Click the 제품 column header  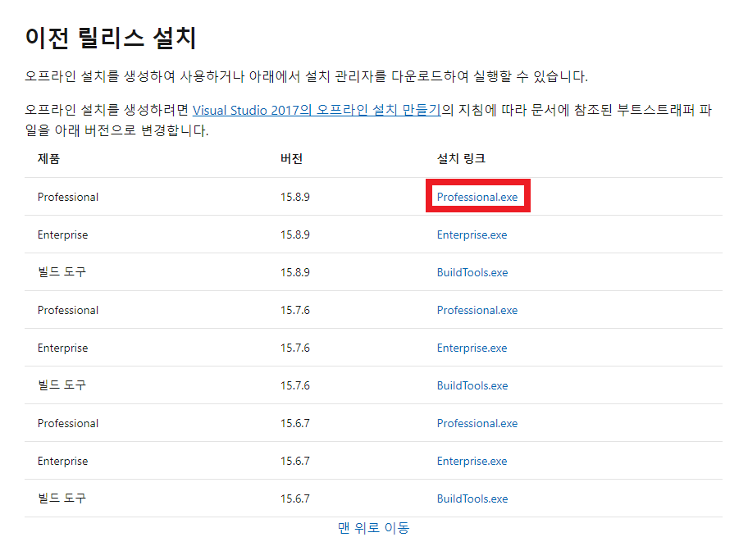pyautogui.click(x=48, y=159)
